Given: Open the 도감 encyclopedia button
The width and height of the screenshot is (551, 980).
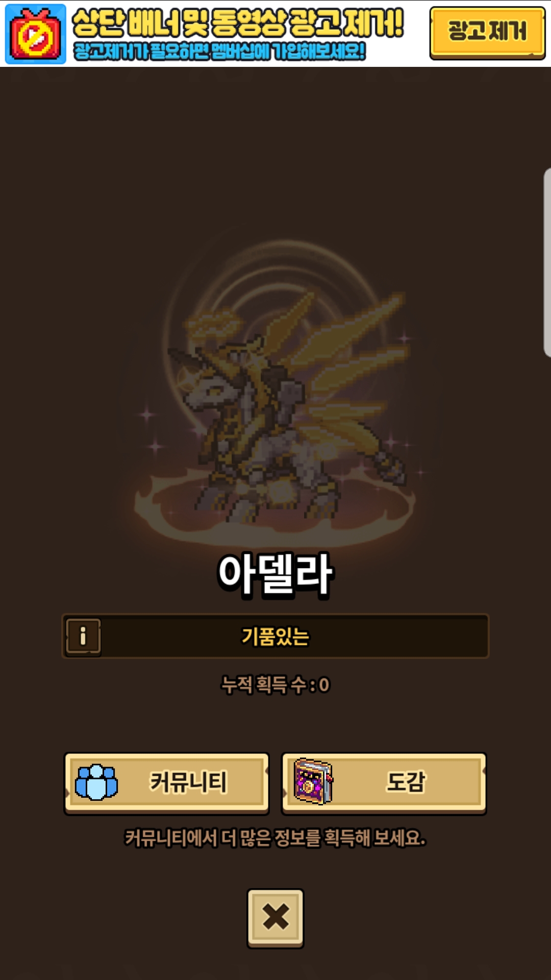Looking at the screenshot, I should (384, 782).
